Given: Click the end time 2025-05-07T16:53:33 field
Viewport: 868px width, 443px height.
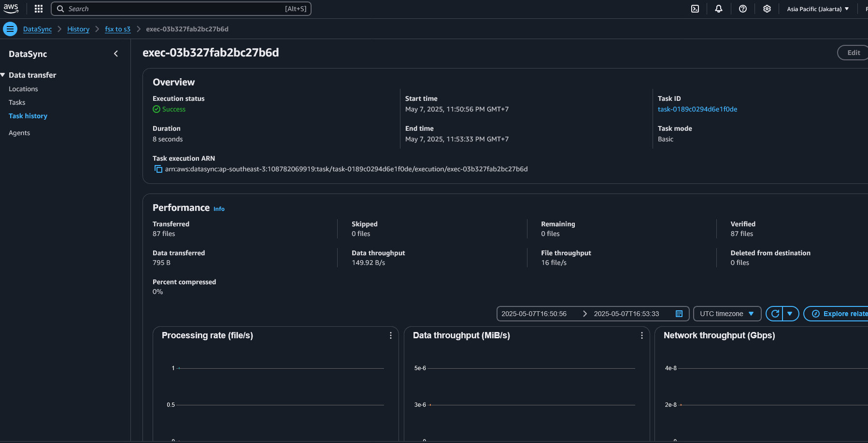Looking at the screenshot, I should tap(626, 314).
